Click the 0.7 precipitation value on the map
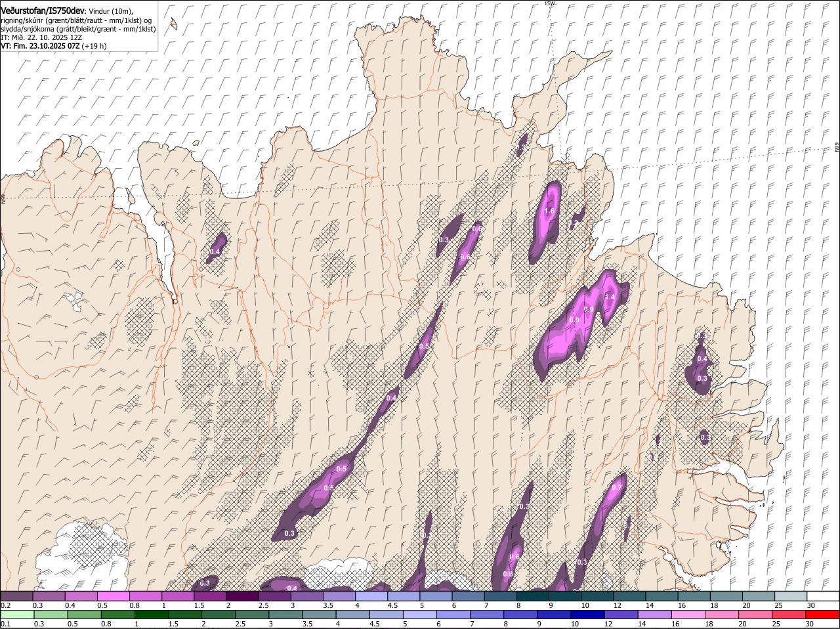This screenshot has height=629, width=840. click(x=616, y=488)
